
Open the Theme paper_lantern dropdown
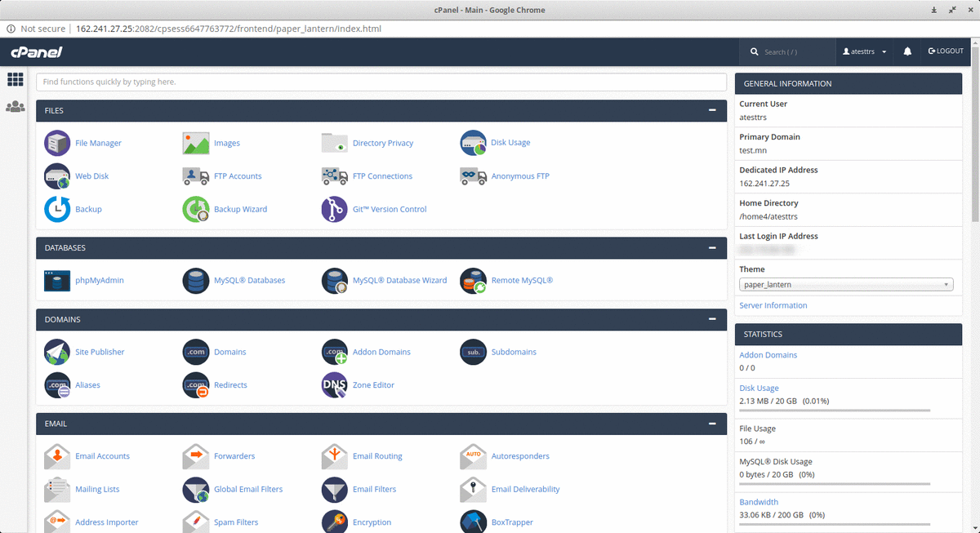pos(847,285)
